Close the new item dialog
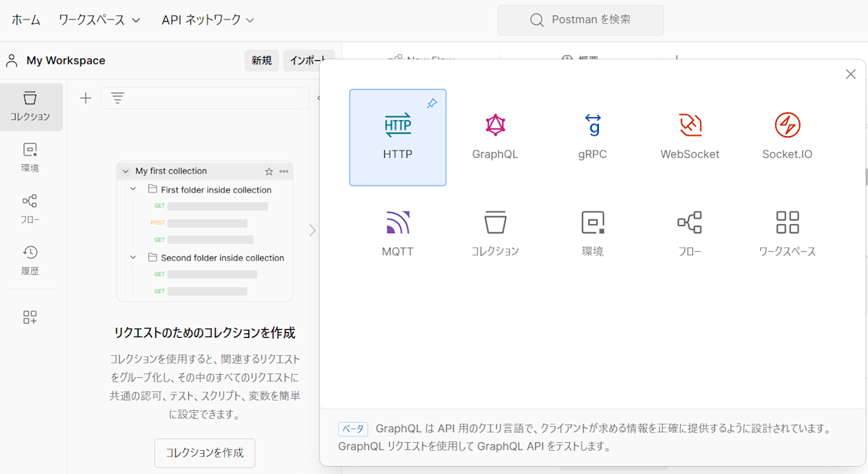 (851, 74)
